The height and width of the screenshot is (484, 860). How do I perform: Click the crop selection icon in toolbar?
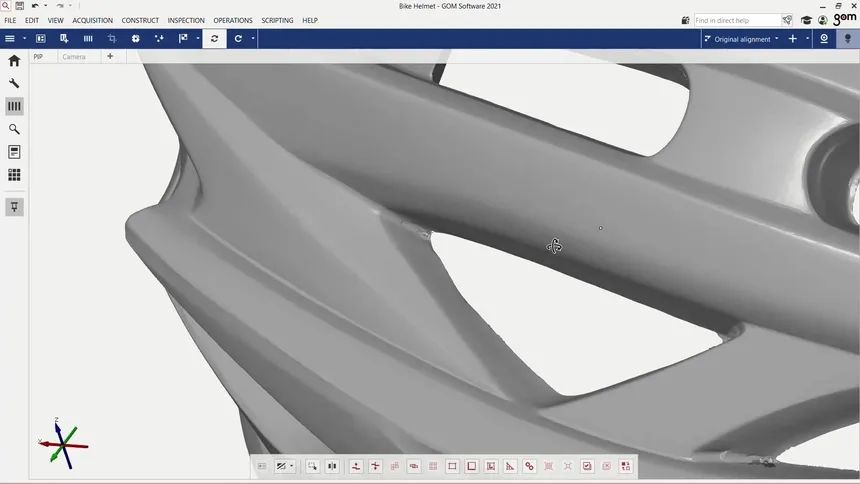click(112, 39)
